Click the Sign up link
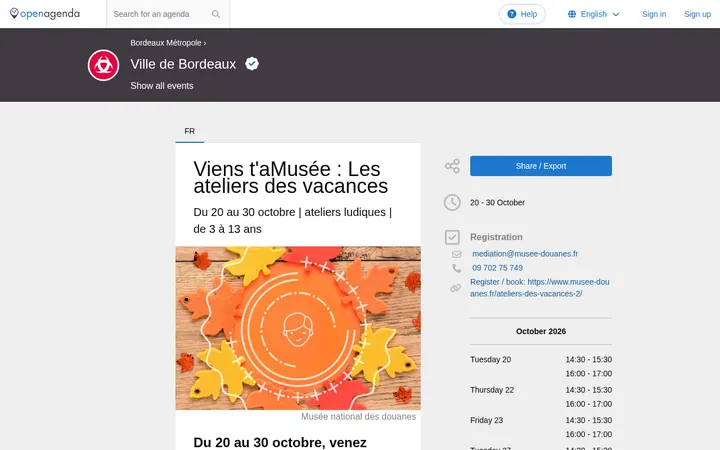 coord(698,14)
